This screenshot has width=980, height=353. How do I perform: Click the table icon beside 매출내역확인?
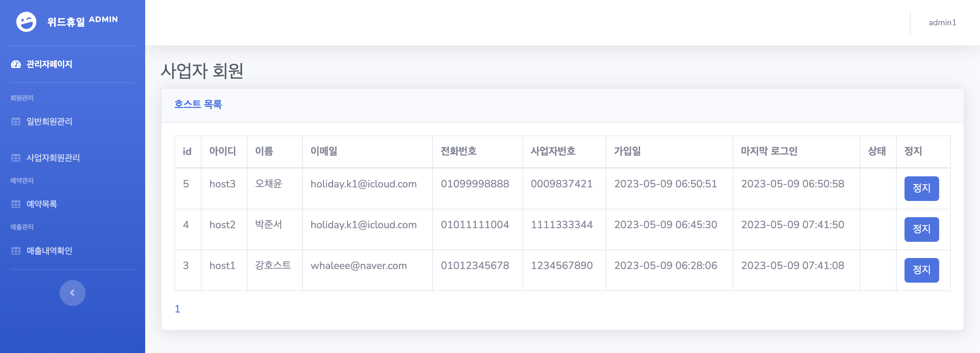click(x=16, y=251)
